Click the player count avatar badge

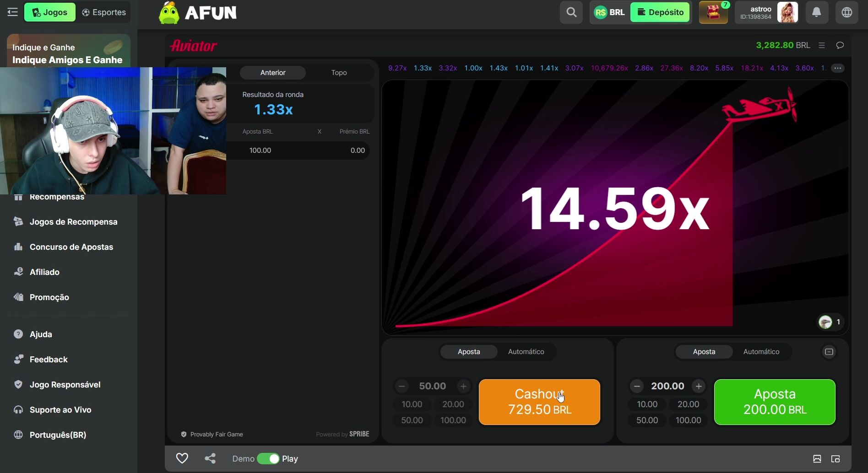[830, 322]
